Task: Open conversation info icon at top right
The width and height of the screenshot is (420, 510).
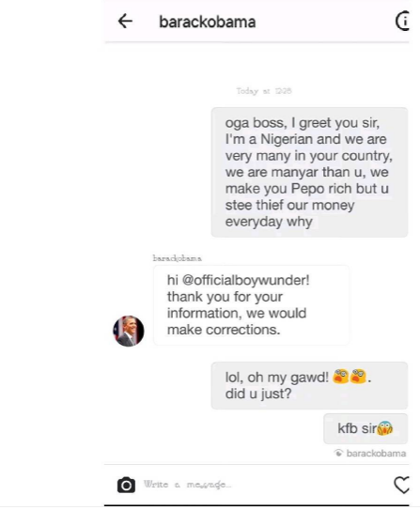Action: [402, 22]
